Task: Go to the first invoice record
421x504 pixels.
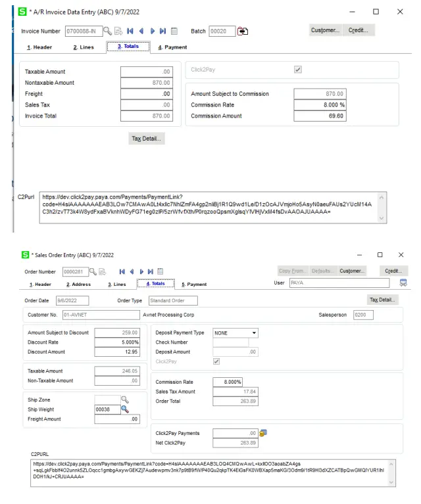Action: click(x=130, y=31)
